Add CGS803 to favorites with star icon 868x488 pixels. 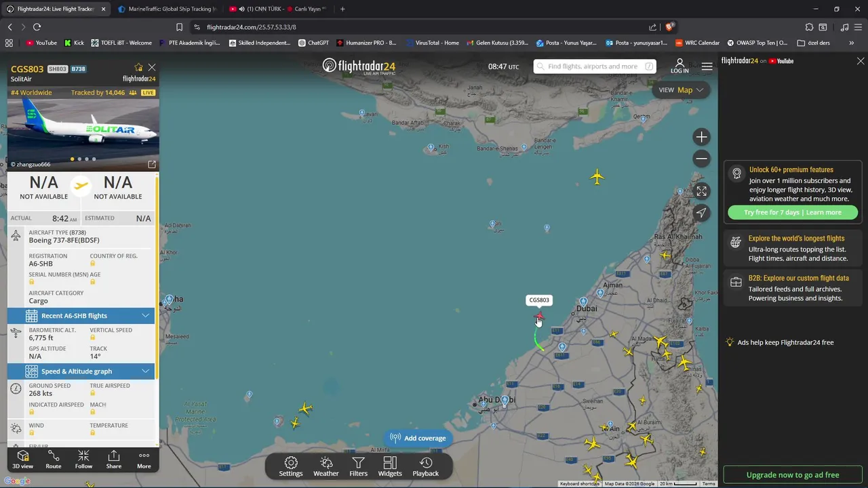click(x=138, y=68)
